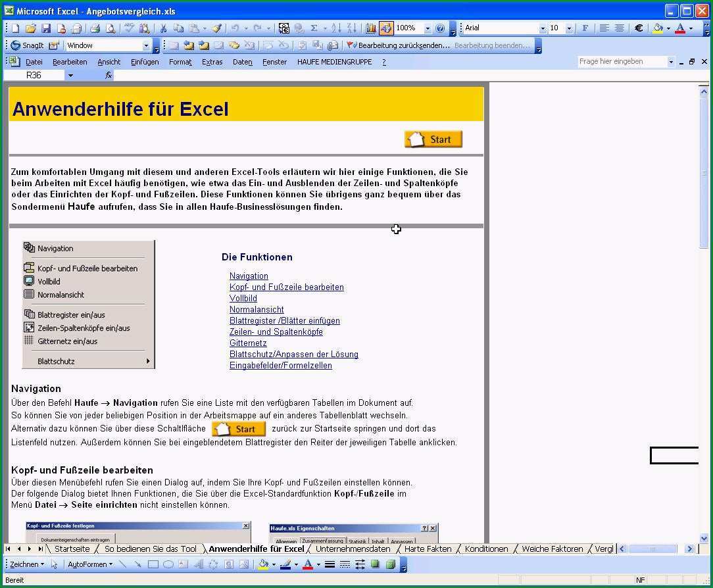
Task: Insert a text box from drawing toolbar
Action: 184,564
